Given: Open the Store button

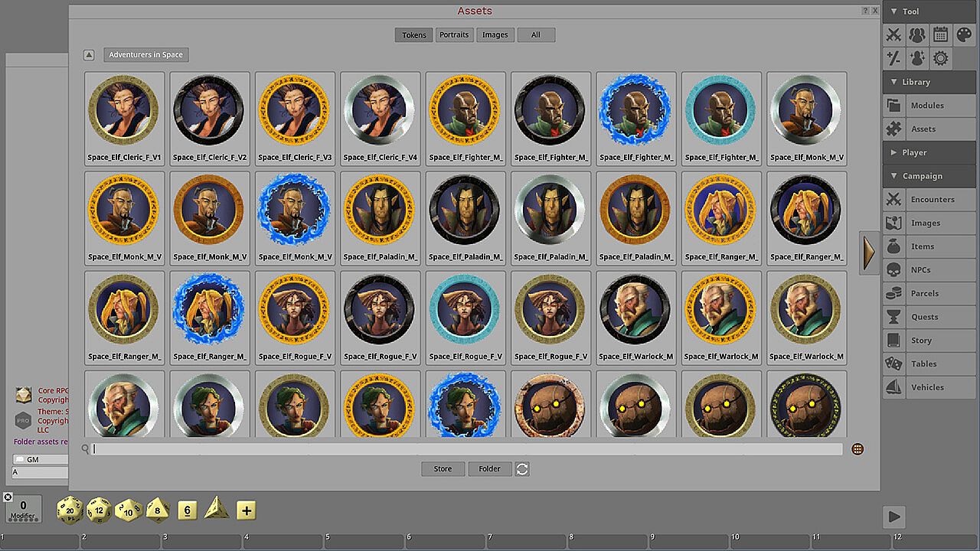Looking at the screenshot, I should pyautogui.click(x=443, y=469).
